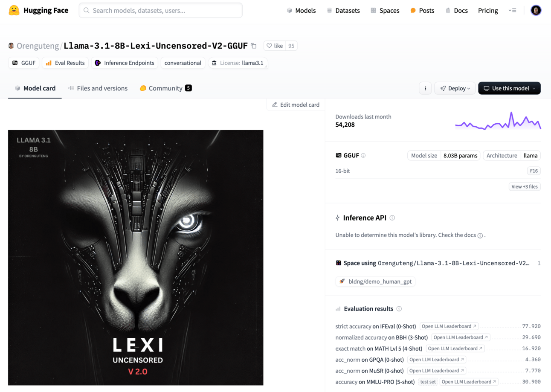Open Docs in the top navigation
The image size is (551, 392).
457,10
